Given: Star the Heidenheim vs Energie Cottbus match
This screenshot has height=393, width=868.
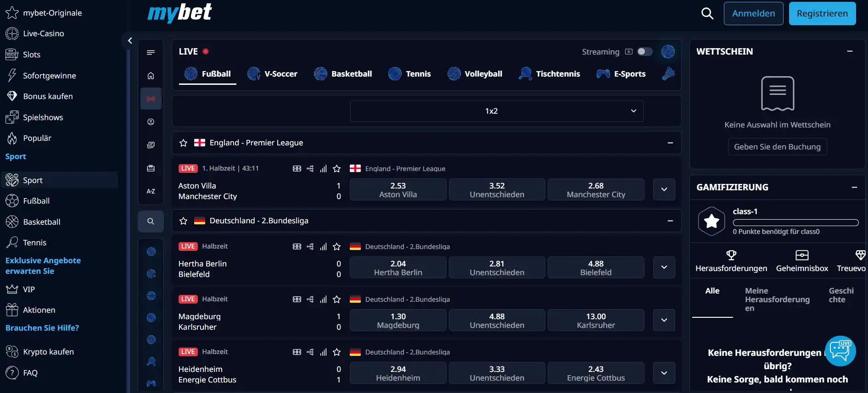Looking at the screenshot, I should (x=336, y=352).
